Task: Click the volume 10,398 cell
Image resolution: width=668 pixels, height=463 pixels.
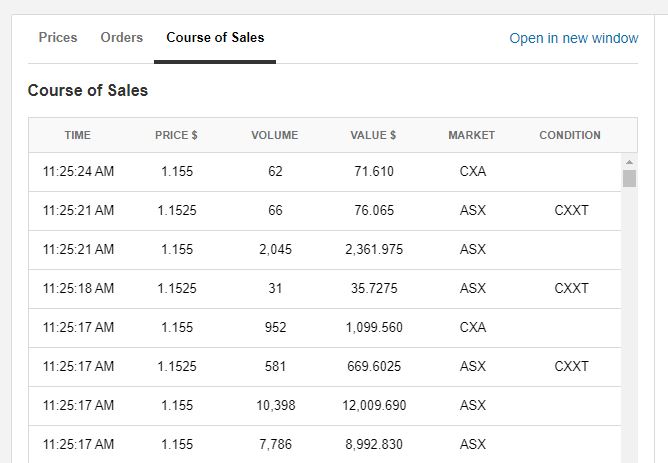Action: pyautogui.click(x=276, y=405)
